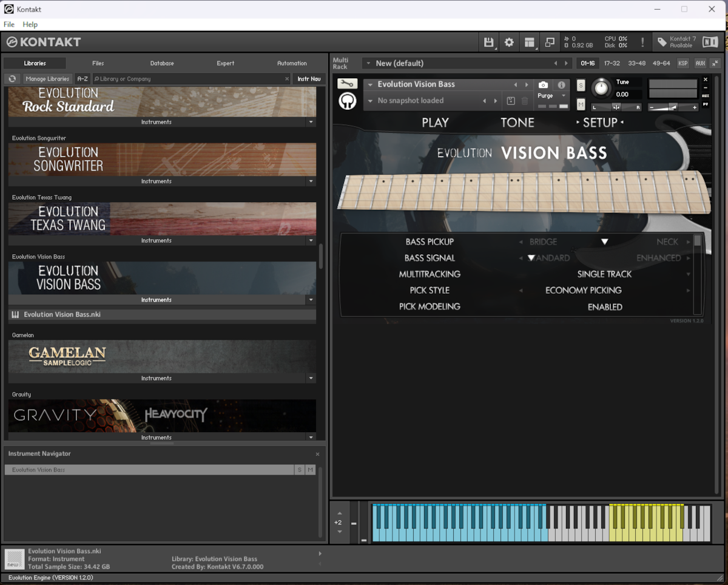
Task: Select next Pick Style with right arrow
Action: coord(689,291)
